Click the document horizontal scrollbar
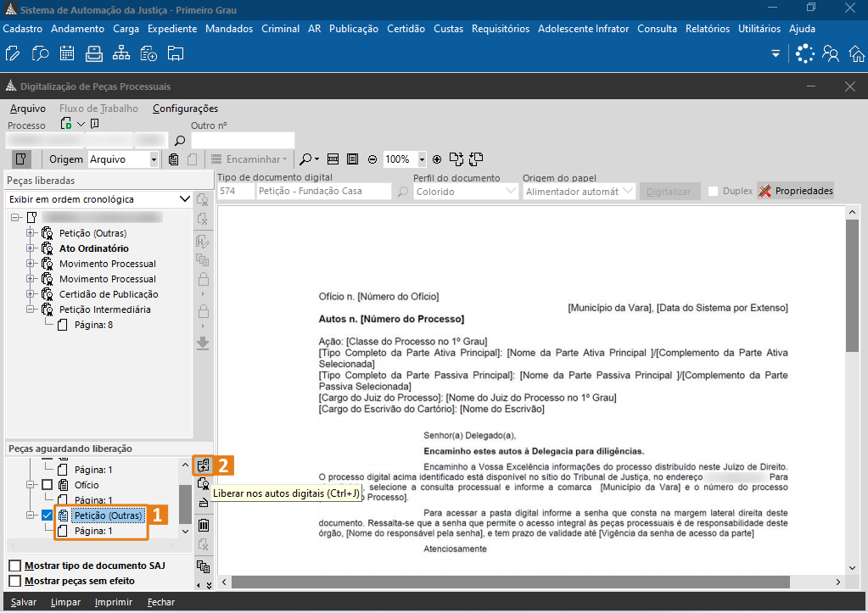 click(x=511, y=582)
